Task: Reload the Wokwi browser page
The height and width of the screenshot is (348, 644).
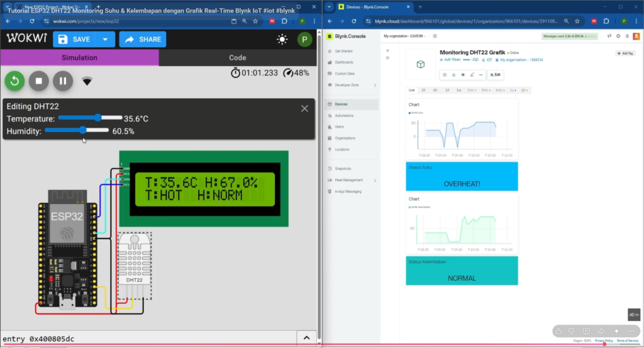Action: [x=32, y=21]
